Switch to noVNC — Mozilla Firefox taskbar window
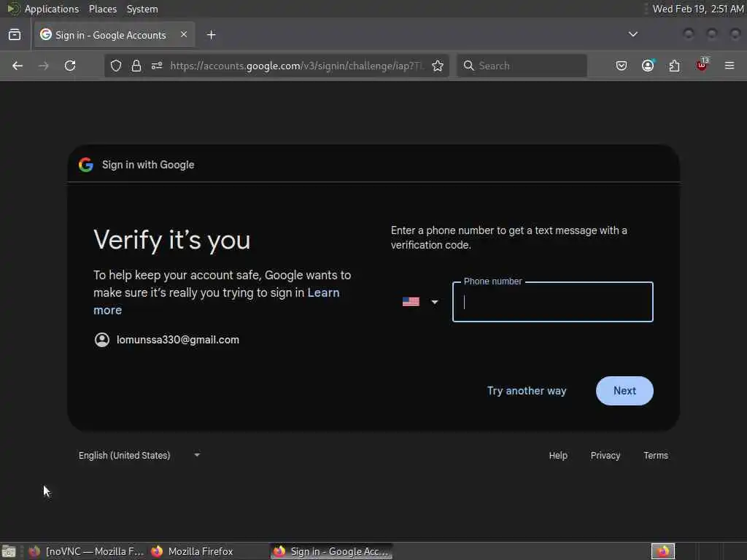747x560 pixels. pyautogui.click(x=86, y=551)
